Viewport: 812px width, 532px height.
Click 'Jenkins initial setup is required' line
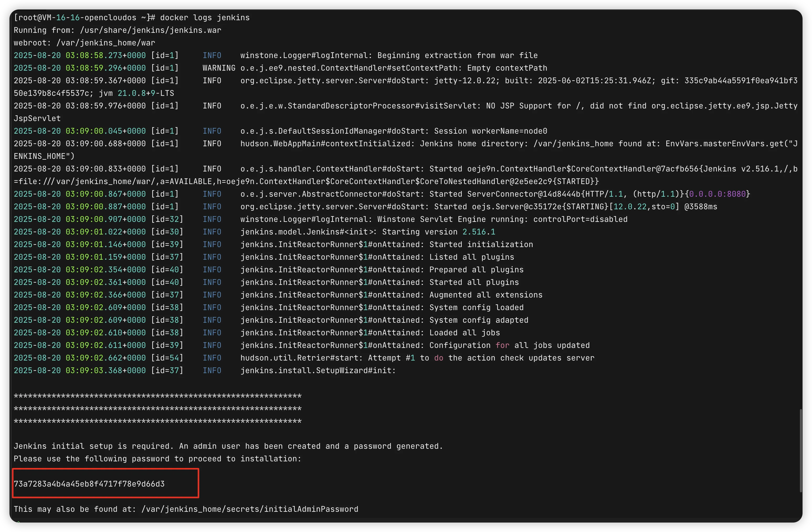[x=228, y=446]
